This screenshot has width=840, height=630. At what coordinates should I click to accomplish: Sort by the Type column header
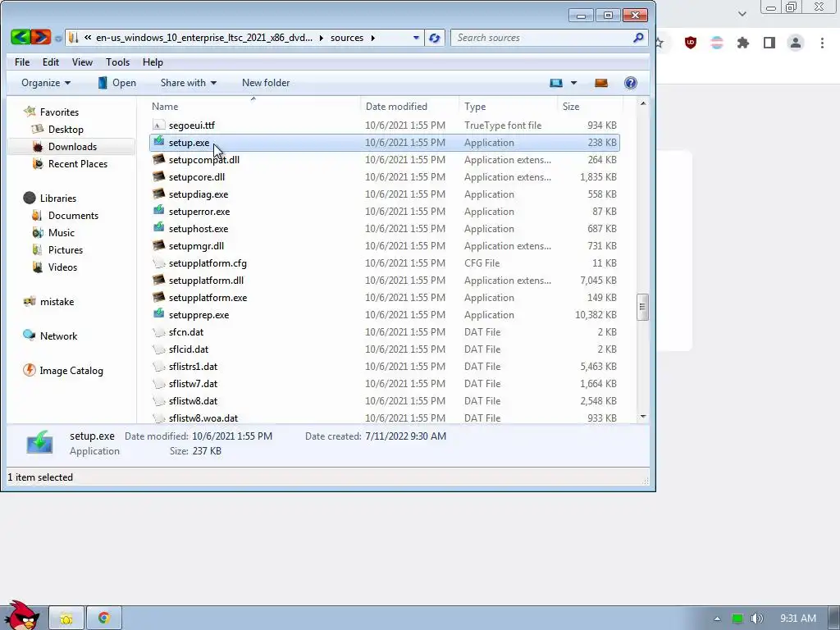pos(509,106)
